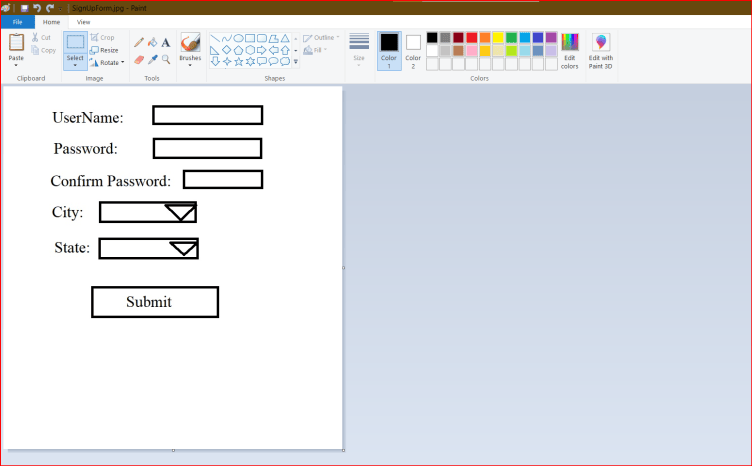The width and height of the screenshot is (752, 466).
Task: Open Edit with Paint 3D
Action: point(600,51)
